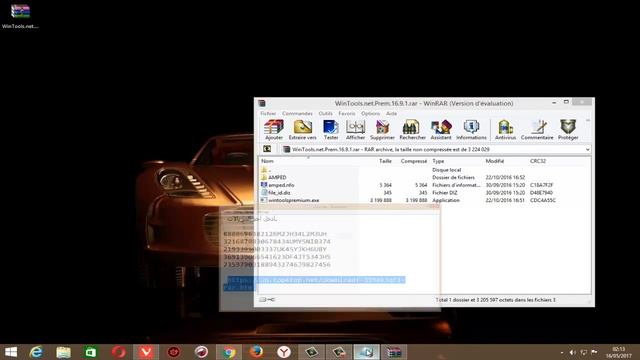The height and width of the screenshot is (360, 640).
Task: Open the Rechercher binoculars tool
Action: (412, 130)
